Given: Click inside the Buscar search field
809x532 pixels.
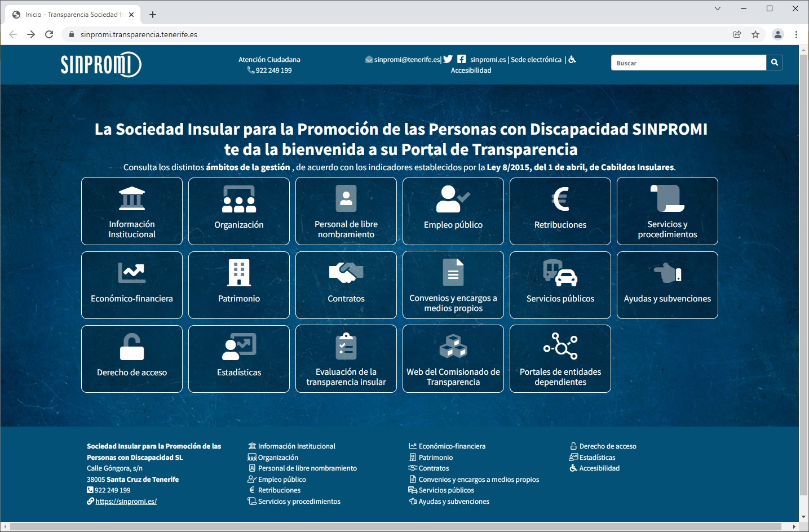Looking at the screenshot, I should coord(688,63).
